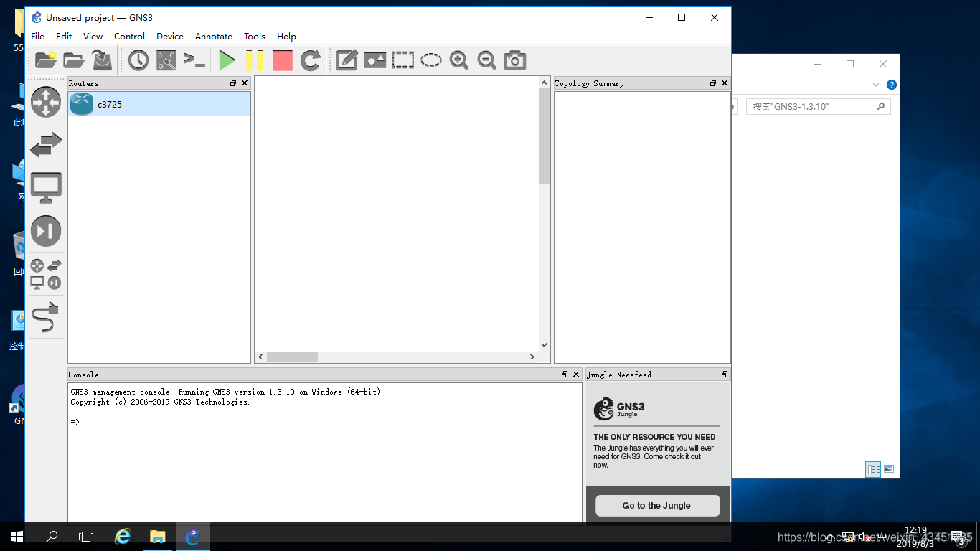The image size is (980, 551).
Task: Start all devices with green play icon
Action: (x=227, y=60)
